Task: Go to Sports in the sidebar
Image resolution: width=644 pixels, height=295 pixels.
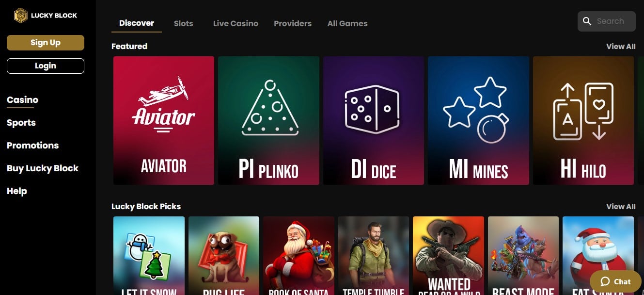Action: point(21,123)
